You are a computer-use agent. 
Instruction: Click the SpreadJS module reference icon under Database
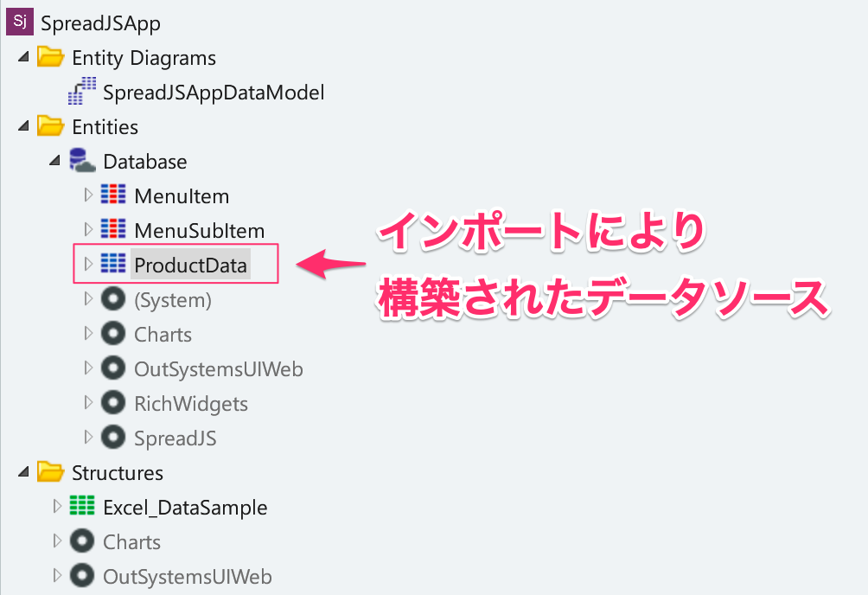[113, 437]
